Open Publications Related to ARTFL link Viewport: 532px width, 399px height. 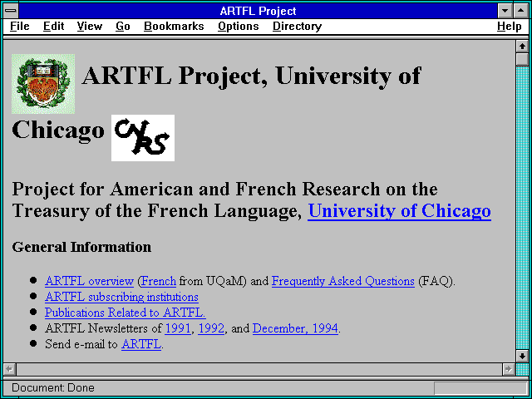pyautogui.click(x=125, y=313)
